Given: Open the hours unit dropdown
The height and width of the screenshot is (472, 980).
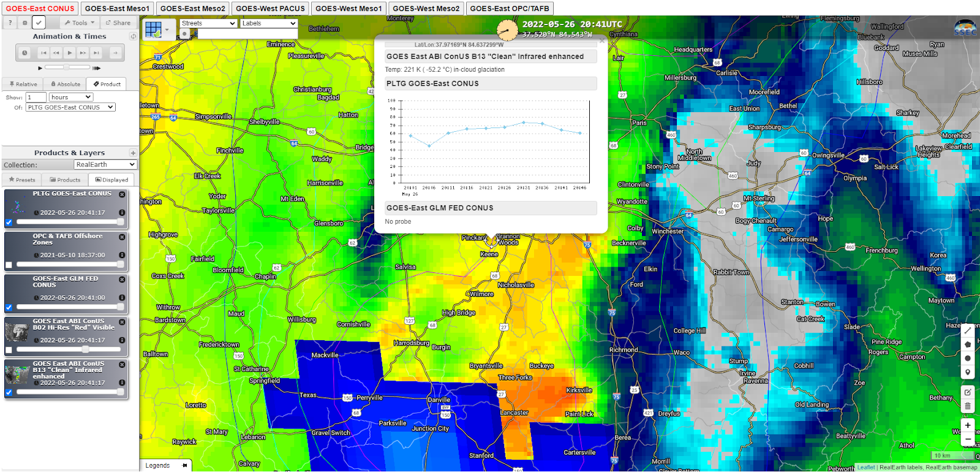Looking at the screenshot, I should click(x=71, y=97).
